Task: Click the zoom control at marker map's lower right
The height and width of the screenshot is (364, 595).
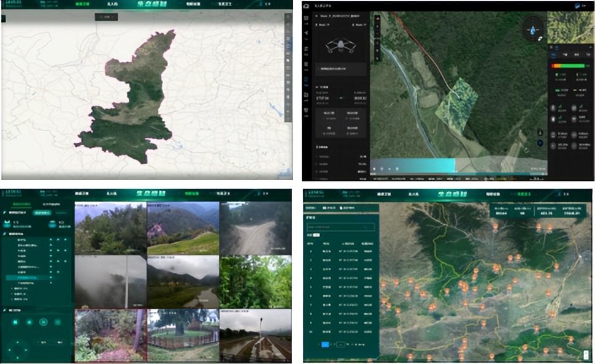Action: click(x=586, y=355)
